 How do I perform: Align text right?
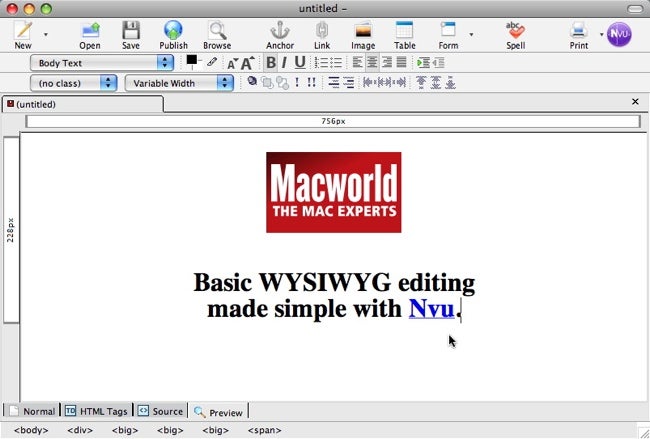point(387,63)
